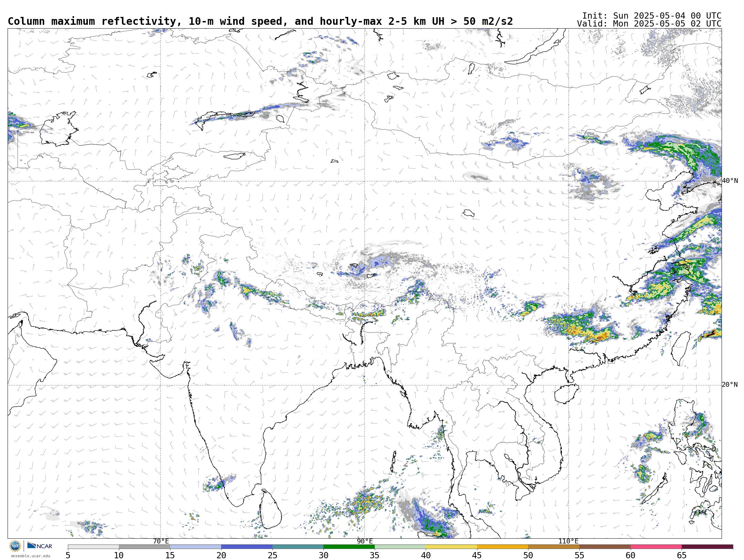The height and width of the screenshot is (560, 744).
Task: Click the colorbar tick label 25
Action: click(272, 556)
